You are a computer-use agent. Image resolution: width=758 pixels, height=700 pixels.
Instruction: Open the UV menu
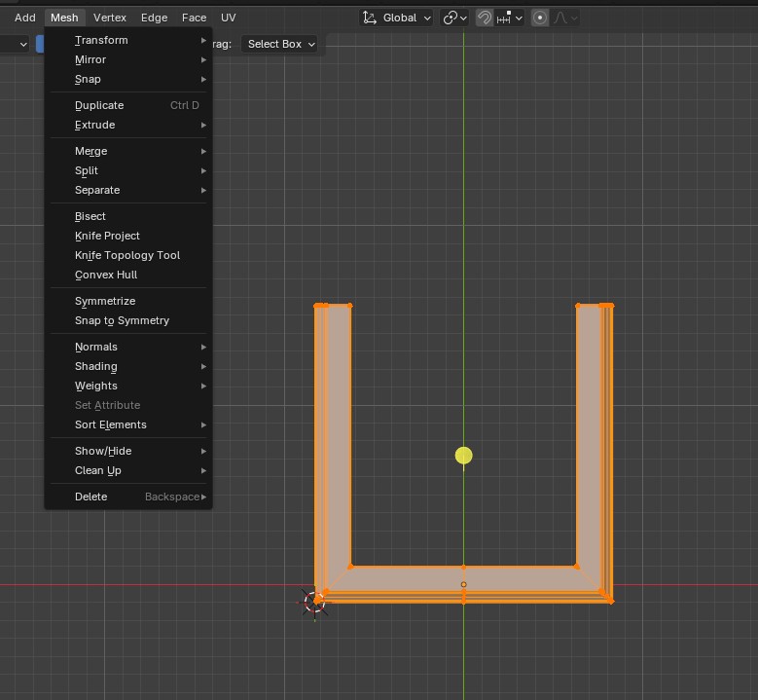click(x=228, y=18)
